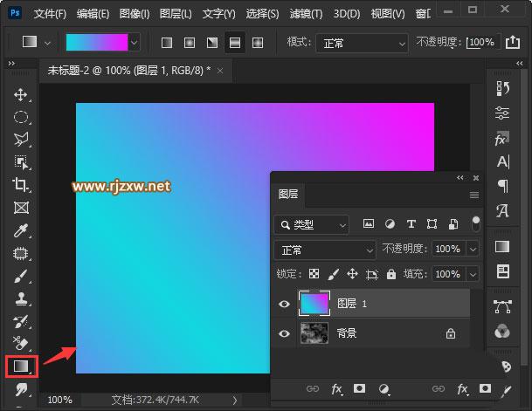Choose Diamond gradient style
This screenshot has height=411, width=532.
[x=258, y=43]
